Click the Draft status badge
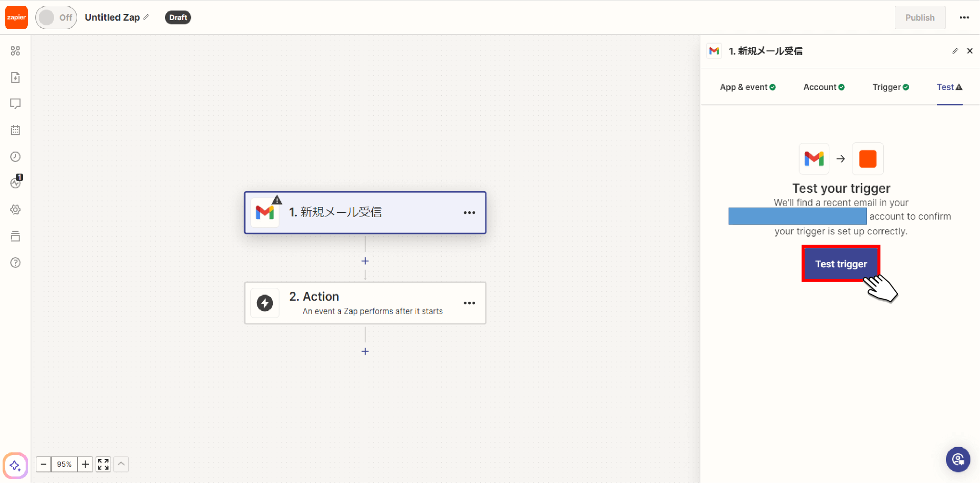 tap(178, 18)
